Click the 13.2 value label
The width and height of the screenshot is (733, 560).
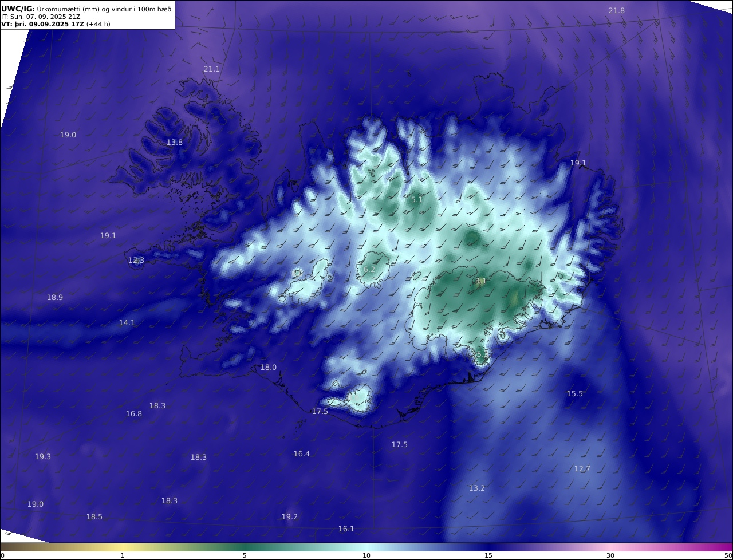pos(477,488)
